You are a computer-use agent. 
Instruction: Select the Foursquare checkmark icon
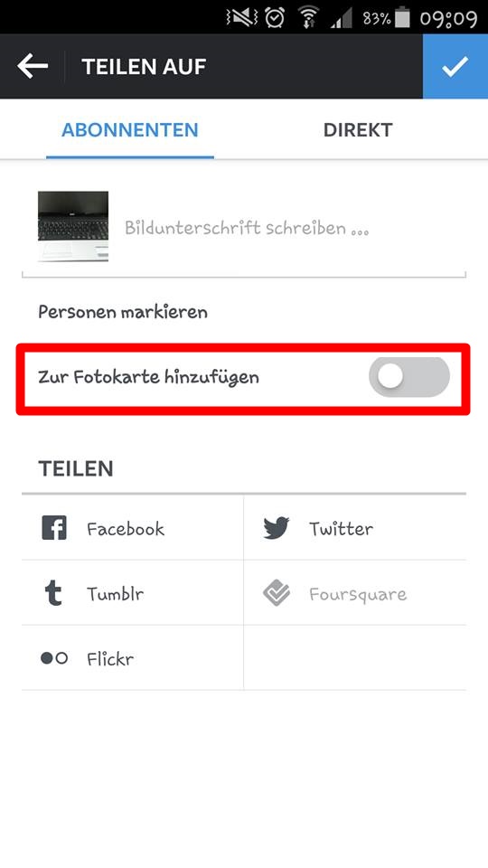[277, 593]
